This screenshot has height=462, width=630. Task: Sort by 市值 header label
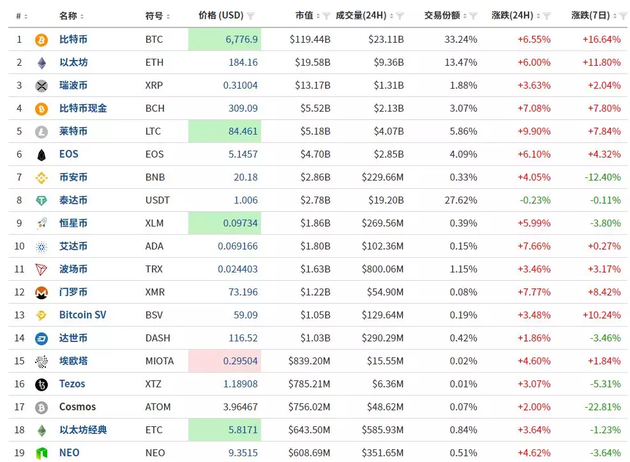pos(304,15)
